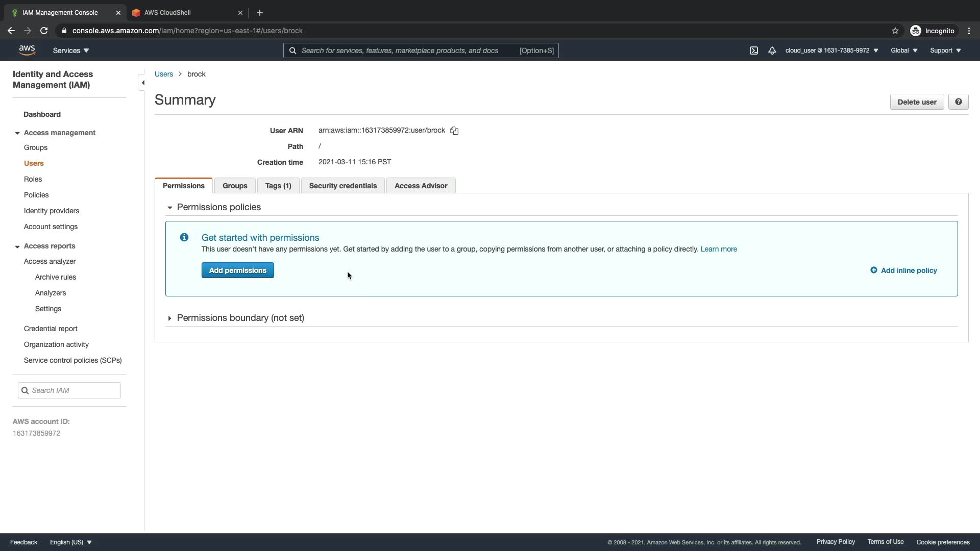Click Add inline policy plus icon

(x=873, y=270)
